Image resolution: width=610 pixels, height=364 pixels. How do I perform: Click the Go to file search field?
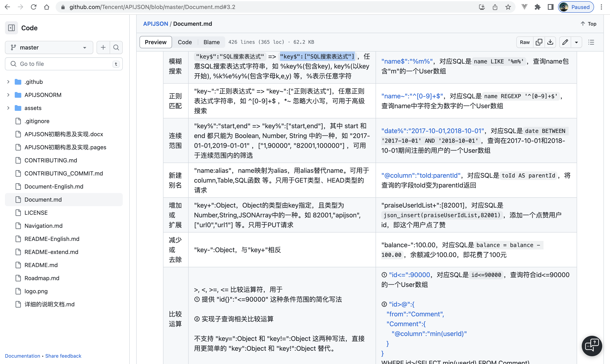coord(64,64)
